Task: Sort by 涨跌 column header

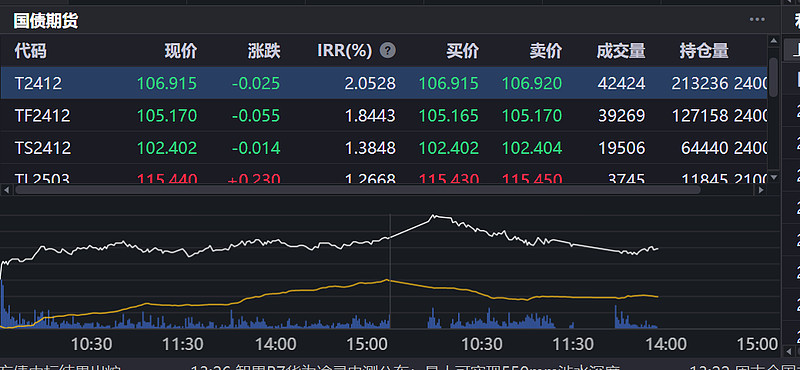Action: click(x=264, y=51)
